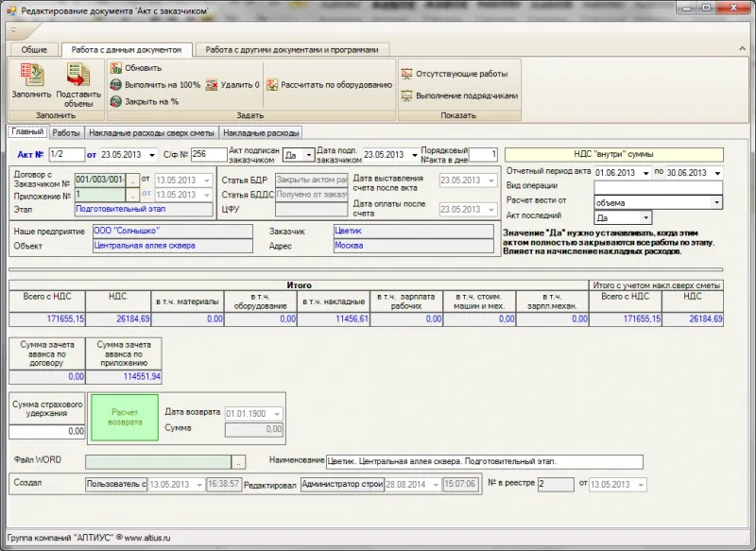Viewport: 756px width, 551px height.
Task: Switch to the Общие ribbon tab
Action: coord(34,49)
